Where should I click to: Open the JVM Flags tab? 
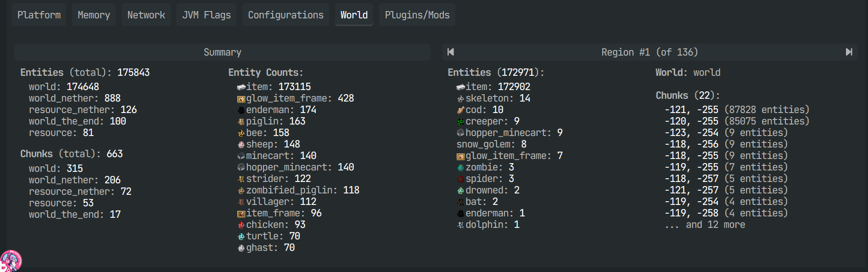tap(206, 15)
